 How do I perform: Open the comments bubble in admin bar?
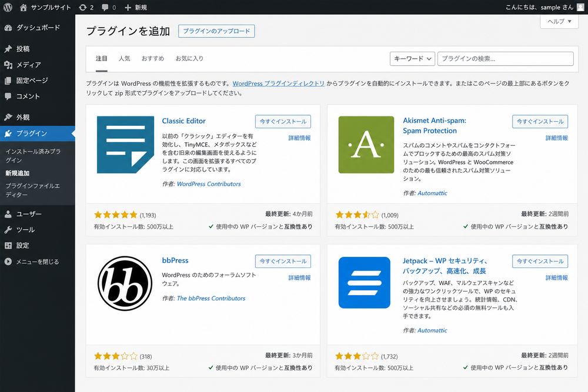[x=109, y=8]
